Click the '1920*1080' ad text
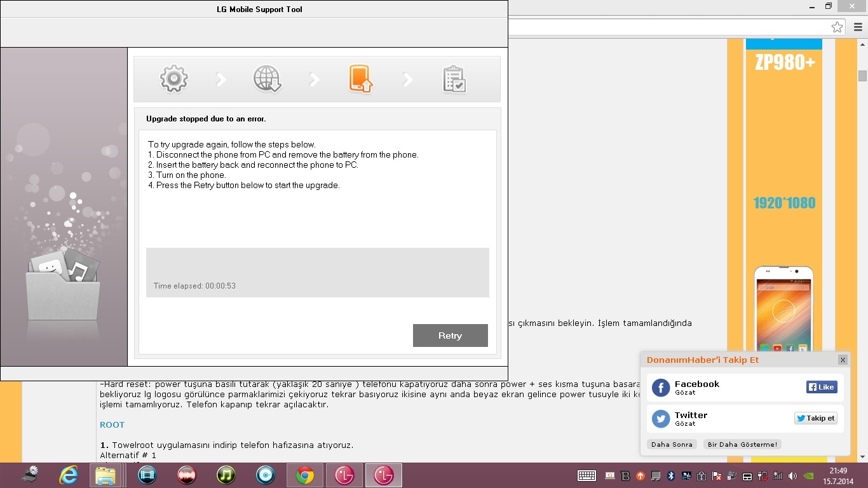This screenshot has width=868, height=488. pos(784,203)
